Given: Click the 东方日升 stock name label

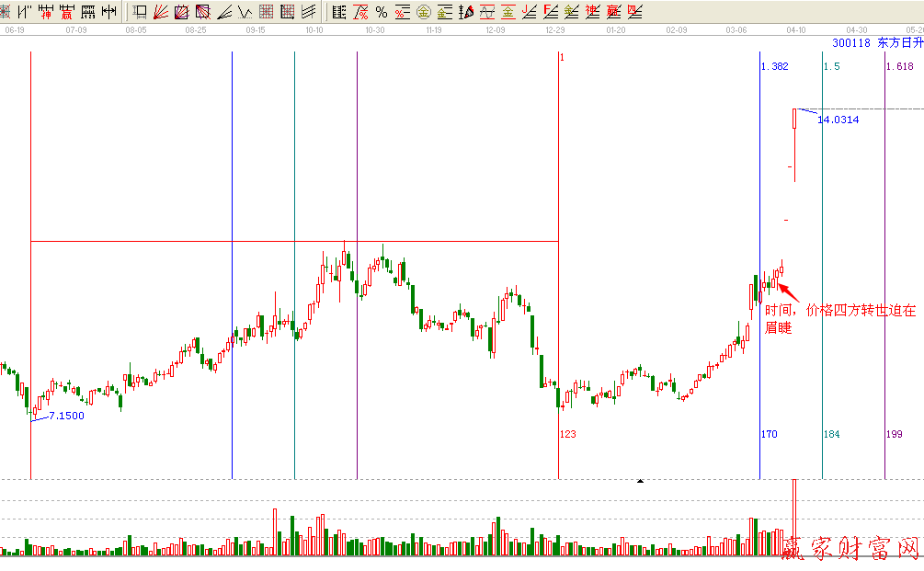Looking at the screenshot, I should [x=900, y=42].
